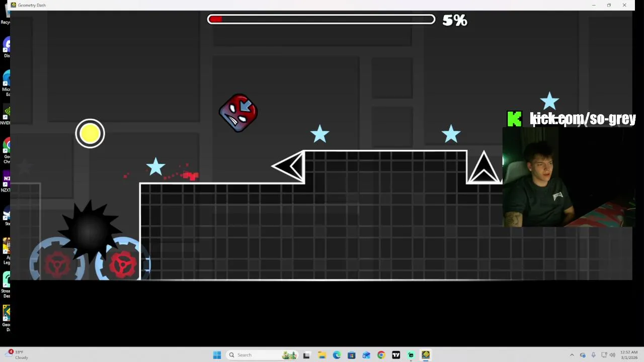Expand the hidden system tray icons
Screen dimensions: 644x362
point(572,355)
